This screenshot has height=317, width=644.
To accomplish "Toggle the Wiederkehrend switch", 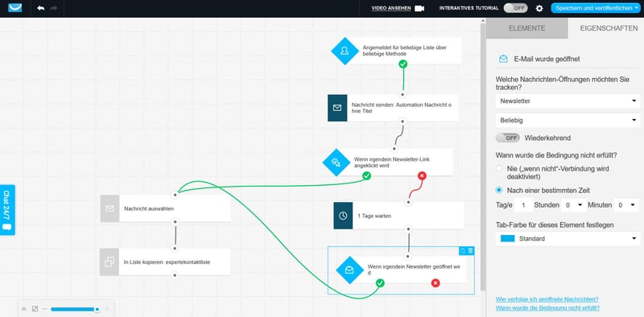I will click(x=508, y=138).
